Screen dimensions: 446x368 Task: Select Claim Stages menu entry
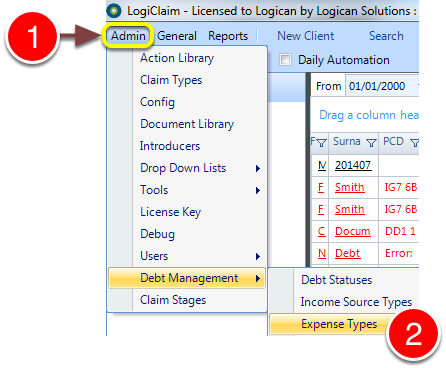(x=187, y=300)
